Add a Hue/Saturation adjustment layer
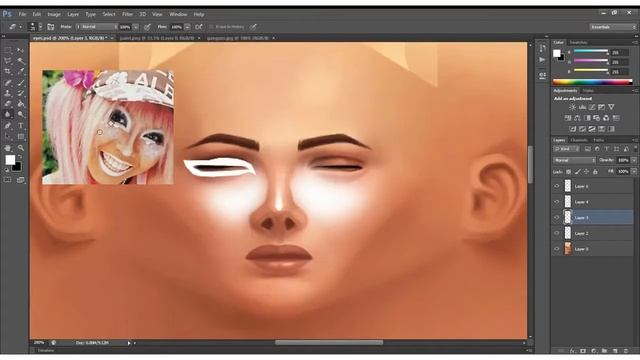The image size is (640, 360). tap(568, 118)
